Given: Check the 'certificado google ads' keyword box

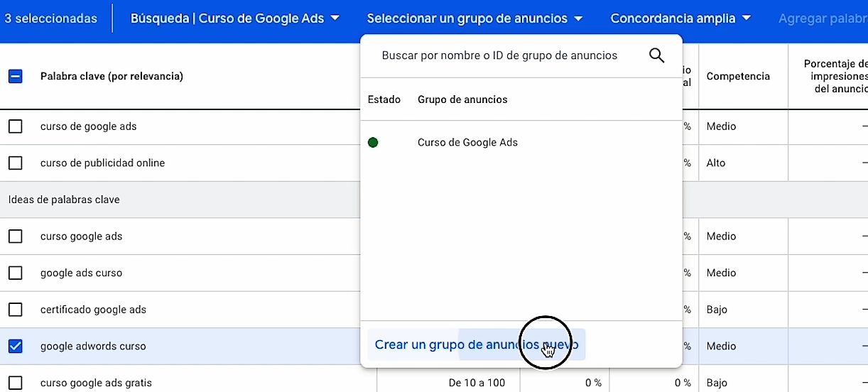Looking at the screenshot, I should (x=15, y=310).
